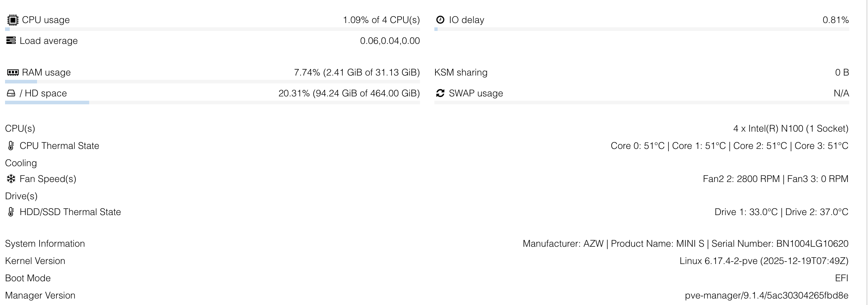Viewport: 868px width, 305px height.
Task: Click the CPU usage chip icon
Action: (13, 20)
